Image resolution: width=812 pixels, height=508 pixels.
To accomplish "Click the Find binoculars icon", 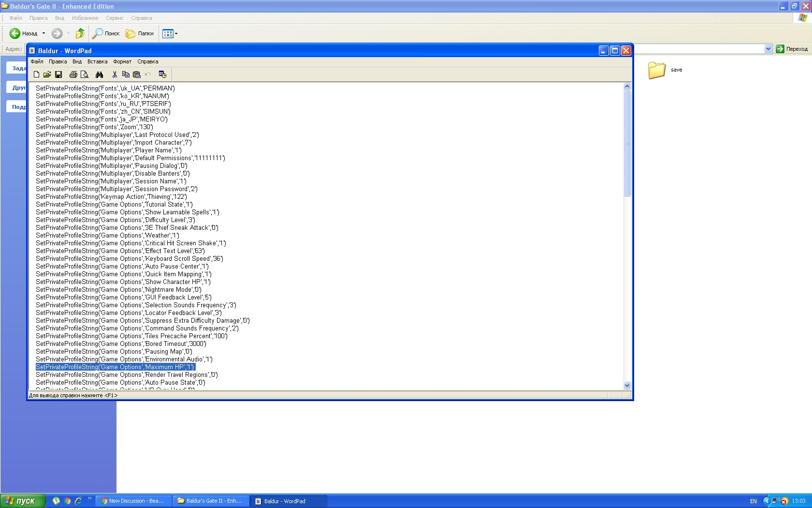I will point(99,75).
